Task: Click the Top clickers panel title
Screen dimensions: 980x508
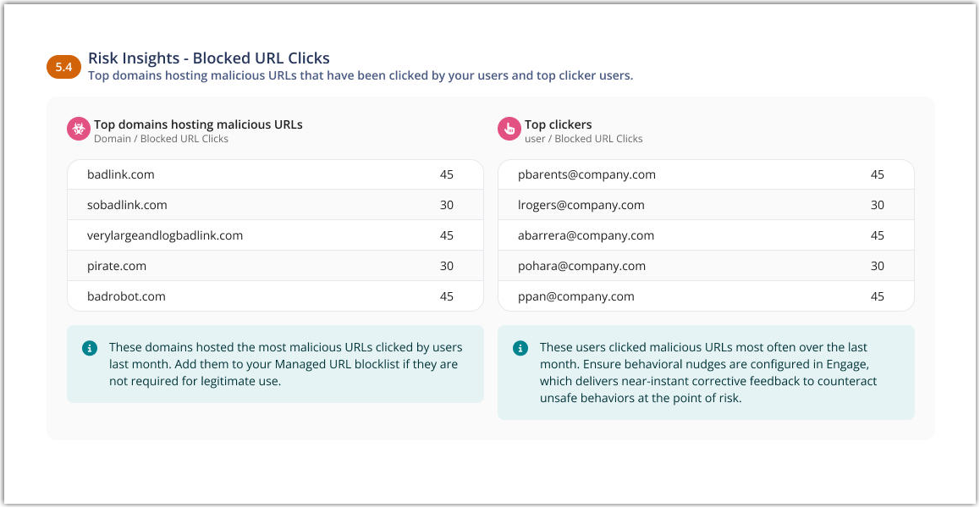Action: [558, 124]
